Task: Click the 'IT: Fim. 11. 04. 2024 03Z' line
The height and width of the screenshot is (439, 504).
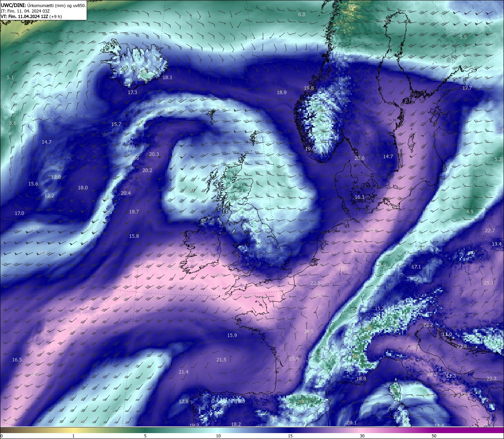Action: (25, 11)
